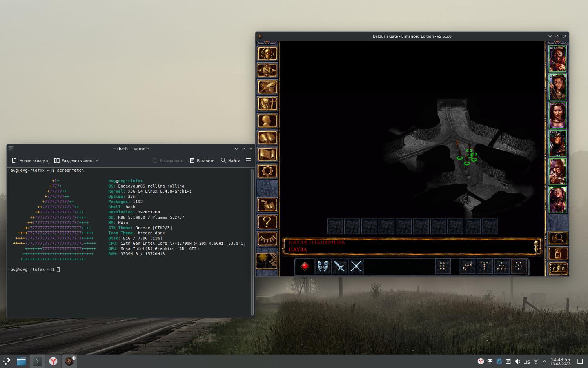The image size is (588, 368).
Task: Click 'OS: EndeavourOS rolling rolling' line
Action: (x=146, y=186)
